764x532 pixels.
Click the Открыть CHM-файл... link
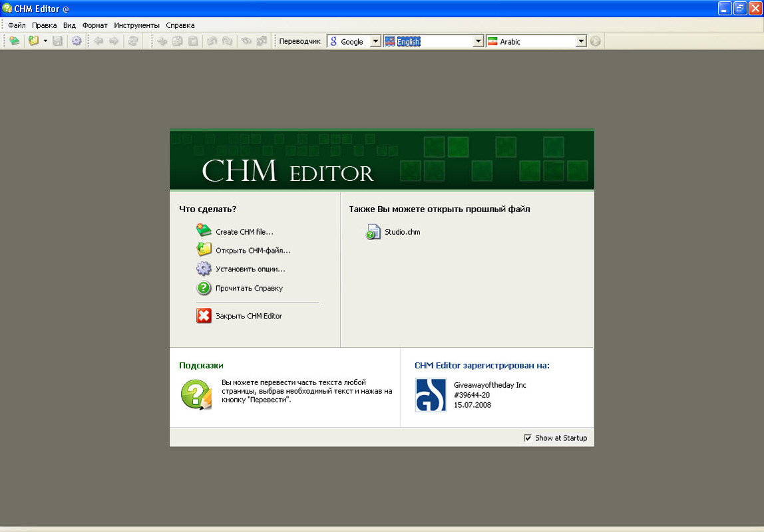pos(253,251)
